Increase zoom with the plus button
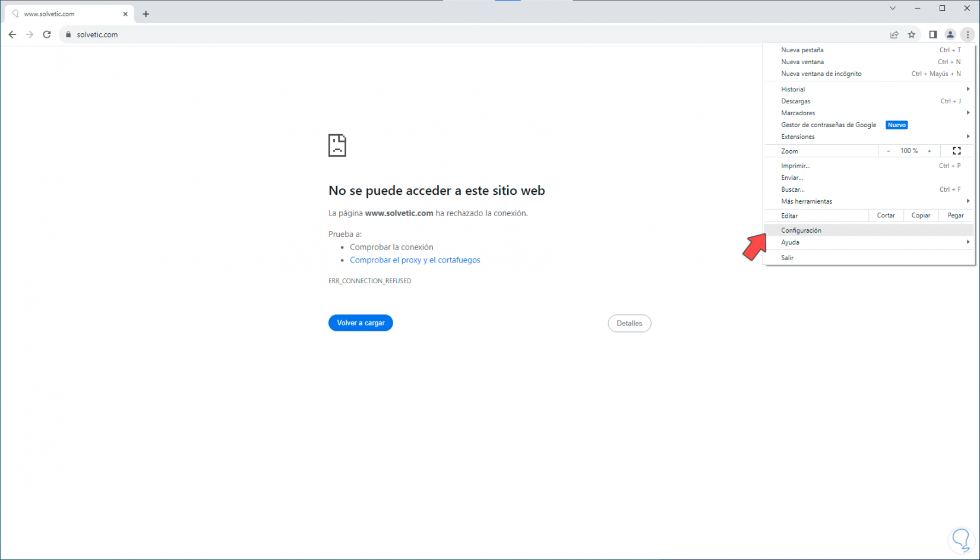Viewport: 980px width, 560px height. [x=930, y=151]
